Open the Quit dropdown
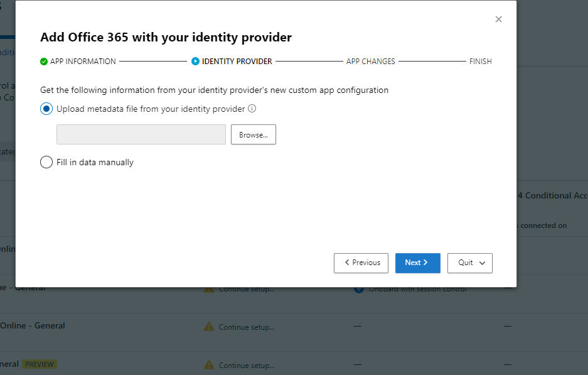The width and height of the screenshot is (588, 375). (x=470, y=263)
